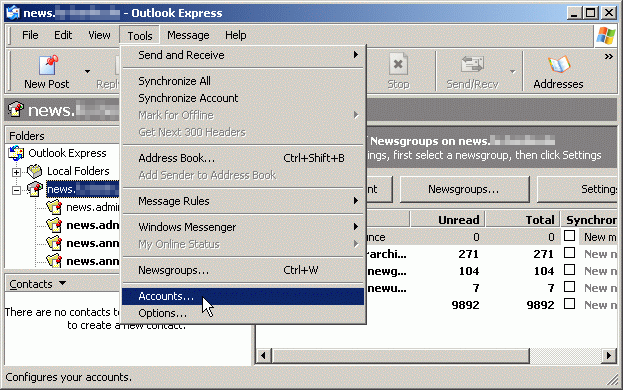Expand the Windows Messenger submenu
Image resolution: width=623 pixels, height=390 pixels.
[x=243, y=227]
